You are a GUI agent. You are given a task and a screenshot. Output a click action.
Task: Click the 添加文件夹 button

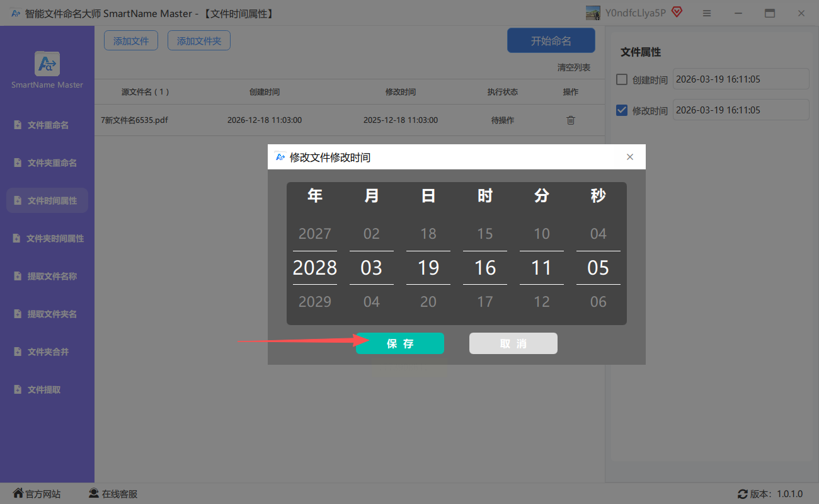[199, 40]
